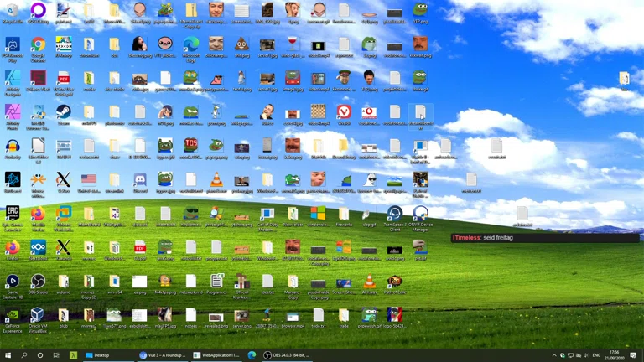Screen dimensions: 644x362
Task: Select the LibreOffice desktop shortcut
Action: [x=38, y=151]
